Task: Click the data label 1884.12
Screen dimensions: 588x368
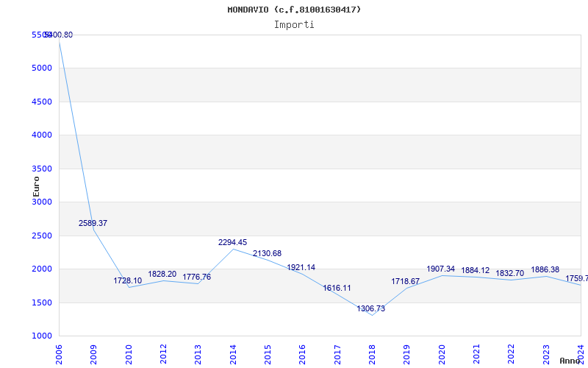Action: click(x=475, y=270)
